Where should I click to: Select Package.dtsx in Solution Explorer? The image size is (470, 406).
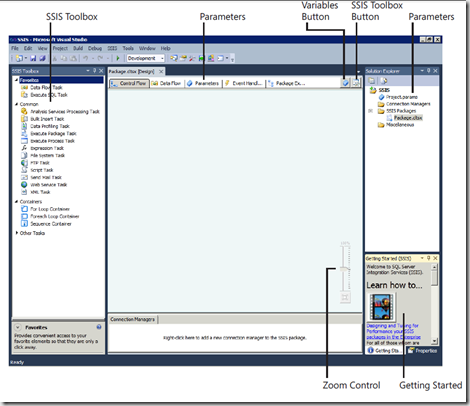coord(404,118)
